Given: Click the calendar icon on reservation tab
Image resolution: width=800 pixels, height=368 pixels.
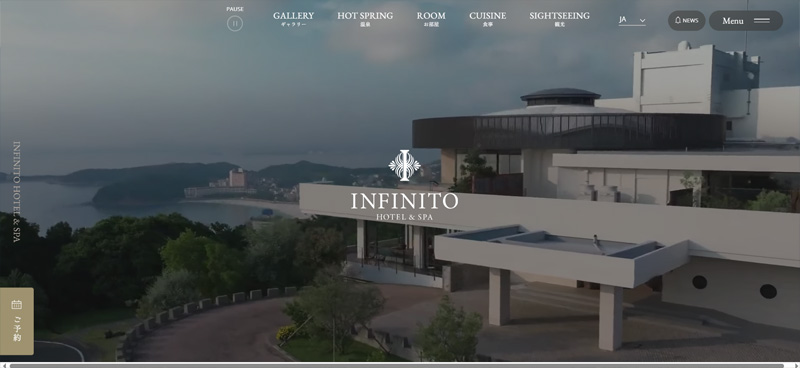Looking at the screenshot, I should click(16, 305).
